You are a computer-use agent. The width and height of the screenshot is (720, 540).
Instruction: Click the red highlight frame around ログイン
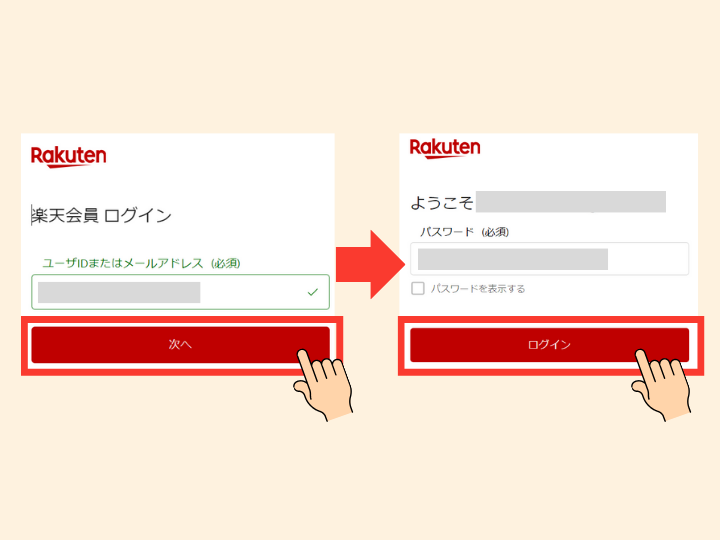coord(551,346)
